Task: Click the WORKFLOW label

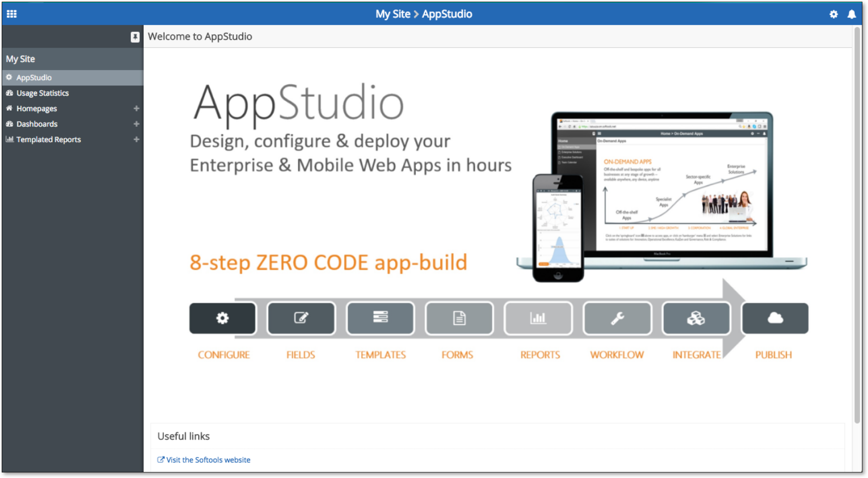Action: pyautogui.click(x=617, y=355)
